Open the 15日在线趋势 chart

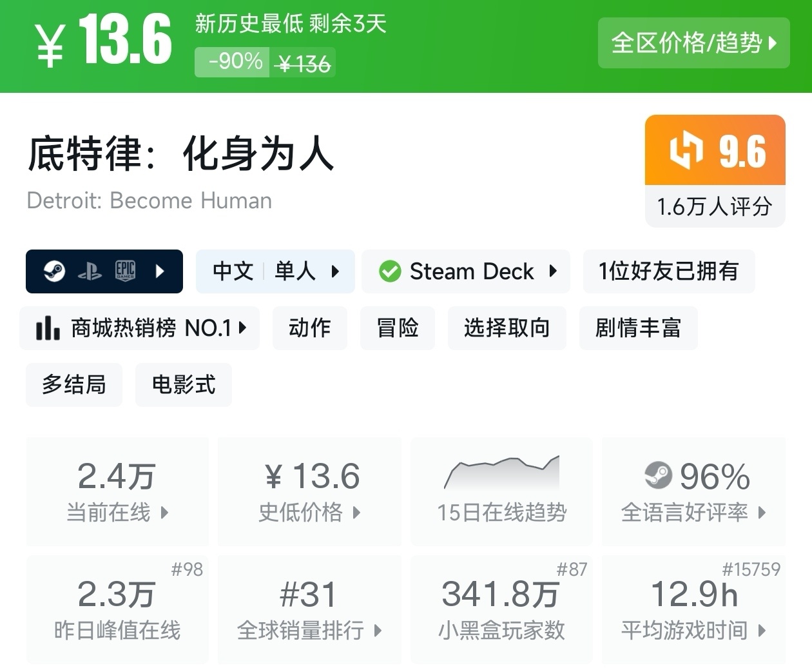coord(501,491)
